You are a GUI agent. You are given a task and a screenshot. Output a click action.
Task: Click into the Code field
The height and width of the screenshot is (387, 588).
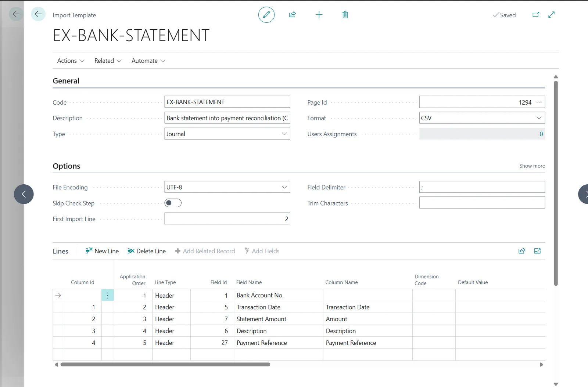[x=227, y=102]
